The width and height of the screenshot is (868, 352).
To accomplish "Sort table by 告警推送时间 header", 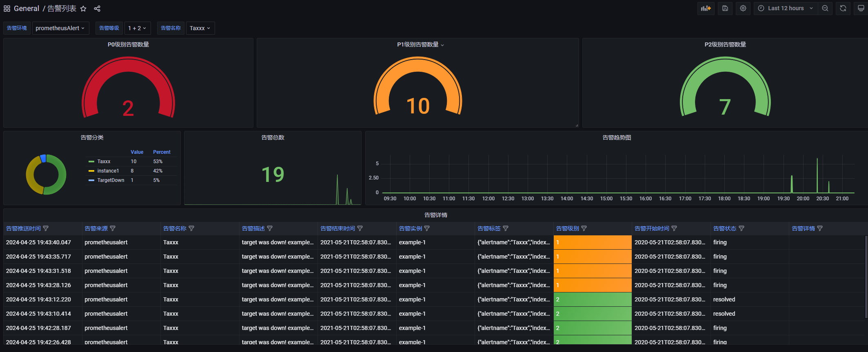I will click(x=23, y=228).
